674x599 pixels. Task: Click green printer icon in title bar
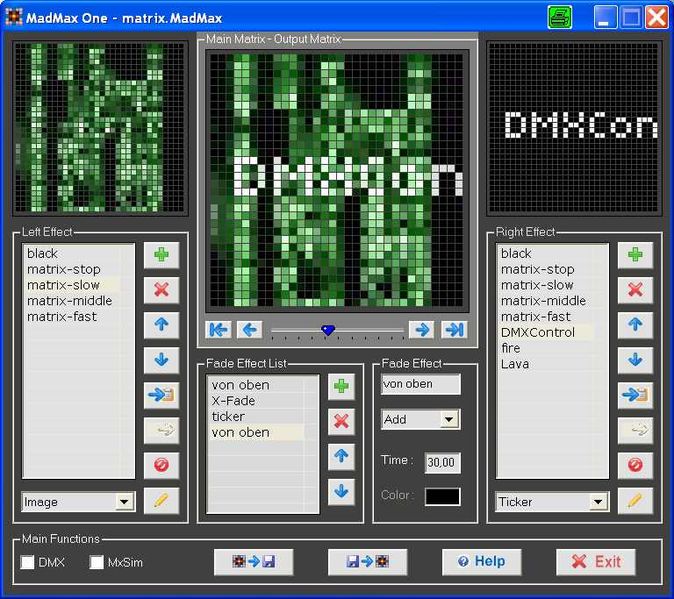click(x=560, y=17)
